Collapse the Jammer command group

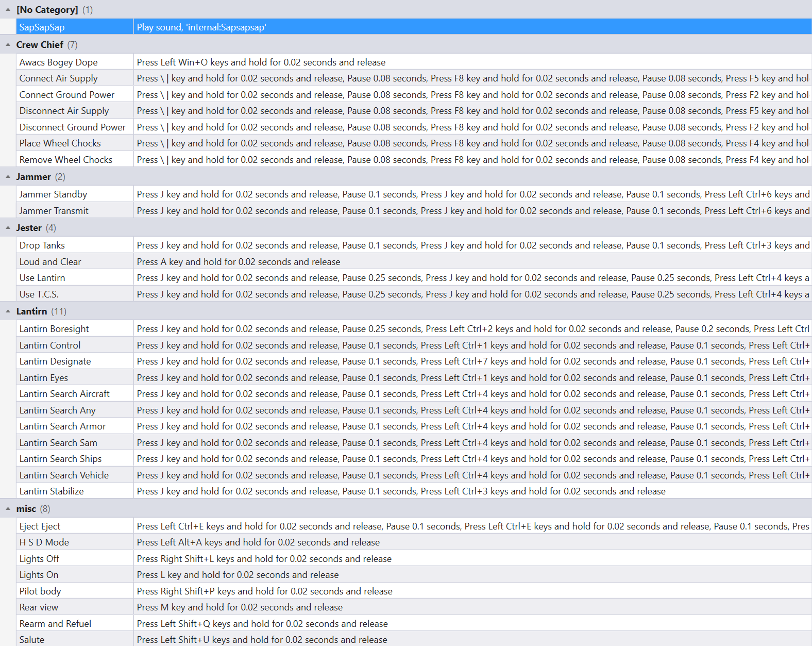tap(8, 177)
